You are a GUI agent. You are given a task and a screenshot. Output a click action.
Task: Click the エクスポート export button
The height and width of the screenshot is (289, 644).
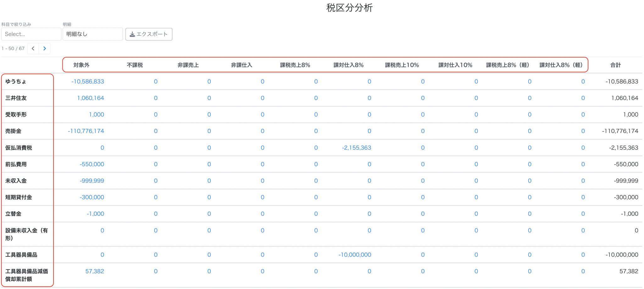[x=149, y=34]
